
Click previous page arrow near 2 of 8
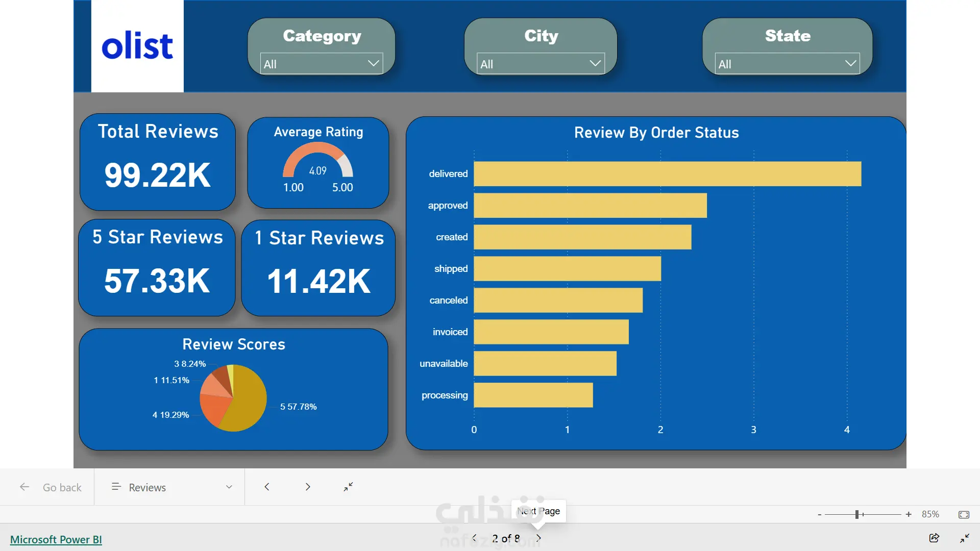pos(474,538)
